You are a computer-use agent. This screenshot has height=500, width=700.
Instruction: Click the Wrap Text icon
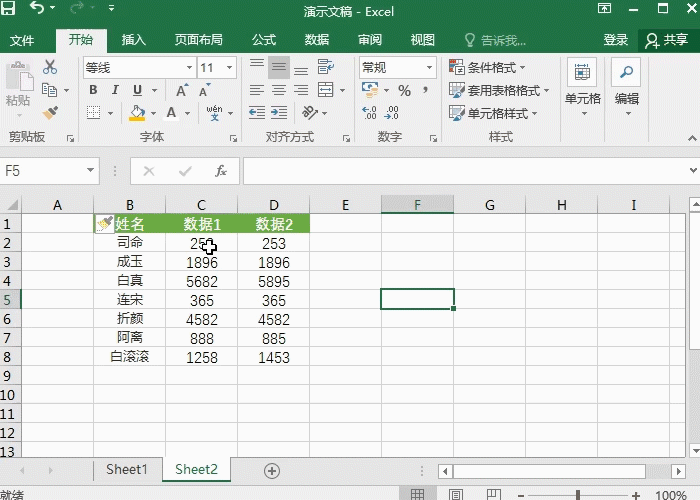pyautogui.click(x=325, y=67)
